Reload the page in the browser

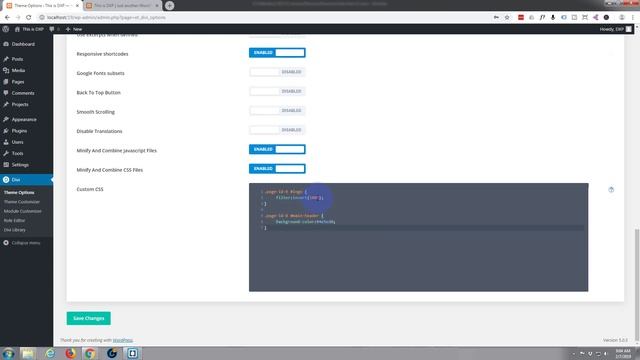coord(29,17)
